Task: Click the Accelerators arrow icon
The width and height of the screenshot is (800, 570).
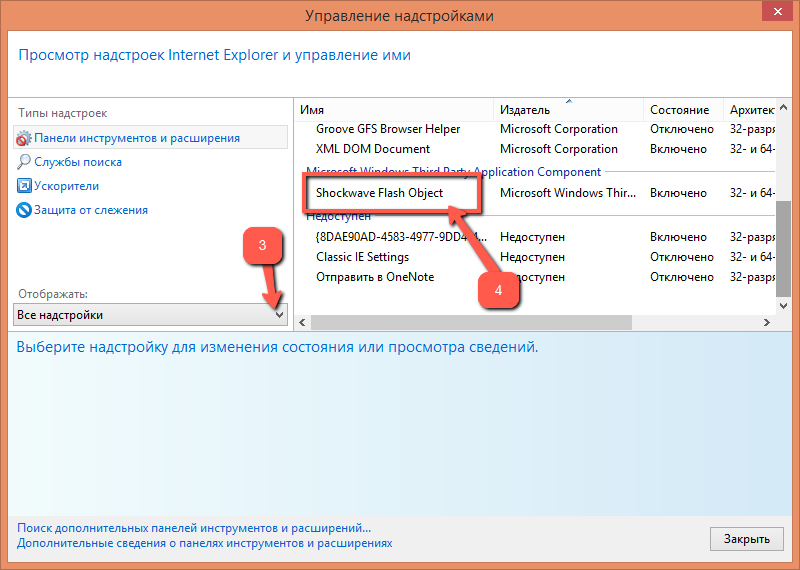Action: click(x=23, y=186)
